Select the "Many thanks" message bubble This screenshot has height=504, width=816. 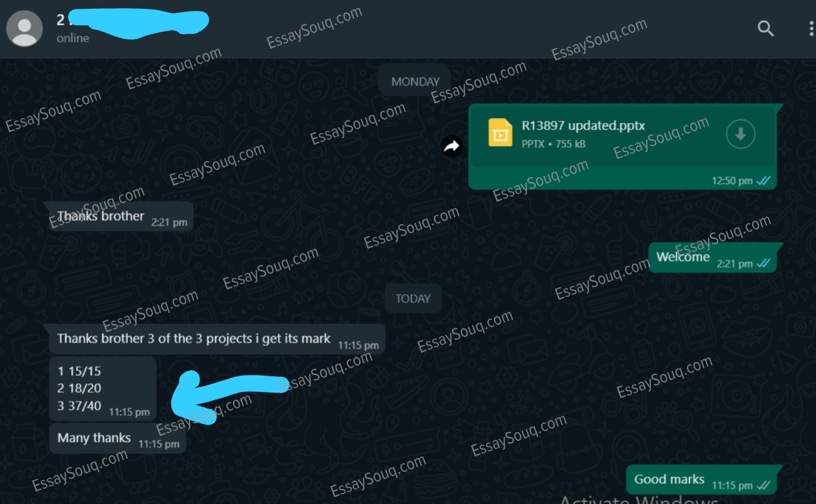pyautogui.click(x=117, y=439)
